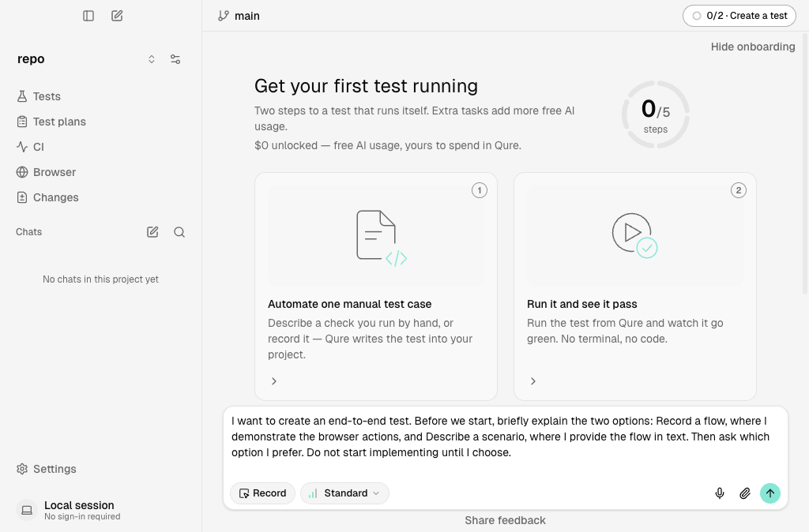Click the Get your first test running heading
This screenshot has width=809, height=532.
click(x=366, y=86)
